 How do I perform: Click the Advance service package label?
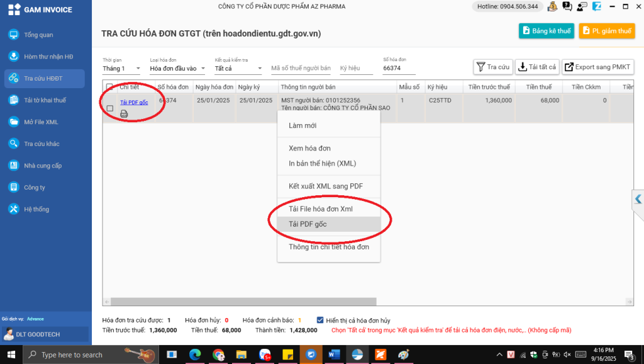tap(35, 319)
